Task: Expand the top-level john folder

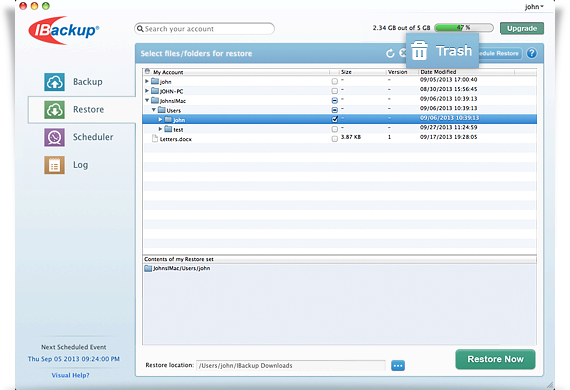Action: [x=147, y=81]
